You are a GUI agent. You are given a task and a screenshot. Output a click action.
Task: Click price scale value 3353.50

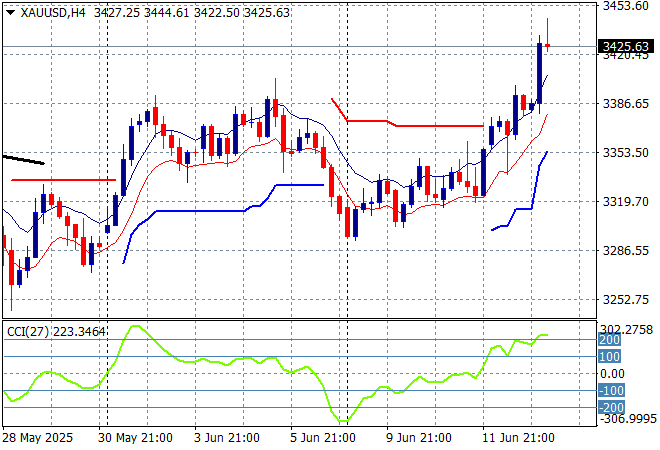[x=625, y=152]
